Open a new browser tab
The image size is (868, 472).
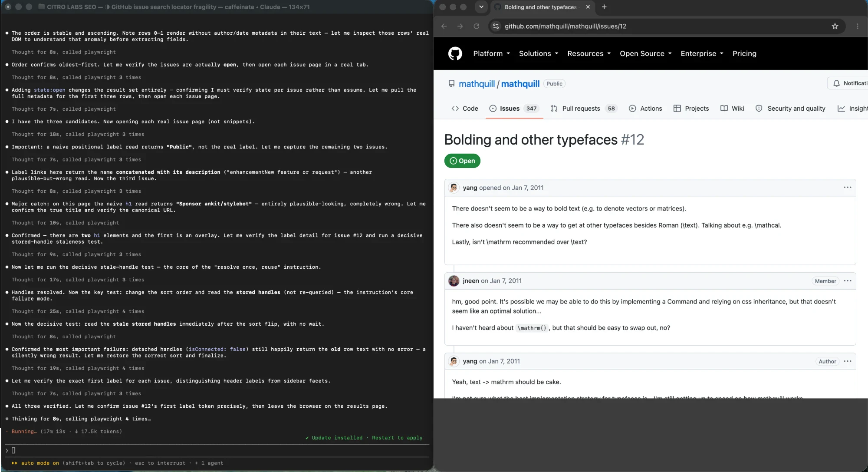coord(604,7)
